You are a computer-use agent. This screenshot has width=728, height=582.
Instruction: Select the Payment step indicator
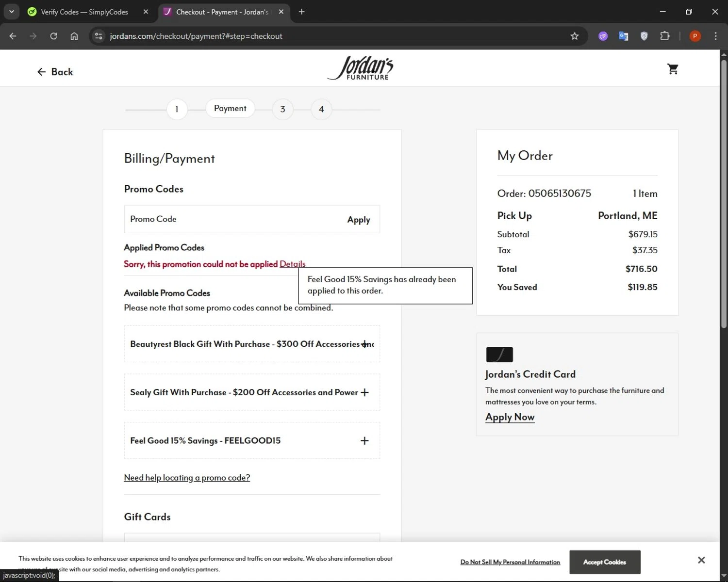click(x=230, y=109)
